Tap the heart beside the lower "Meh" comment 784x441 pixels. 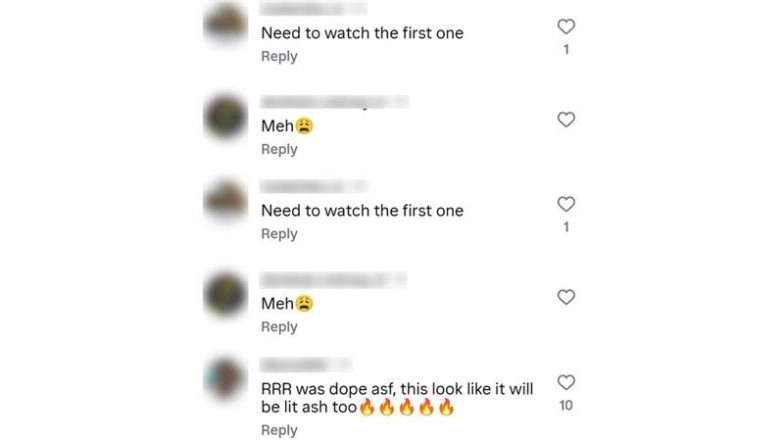click(x=566, y=297)
